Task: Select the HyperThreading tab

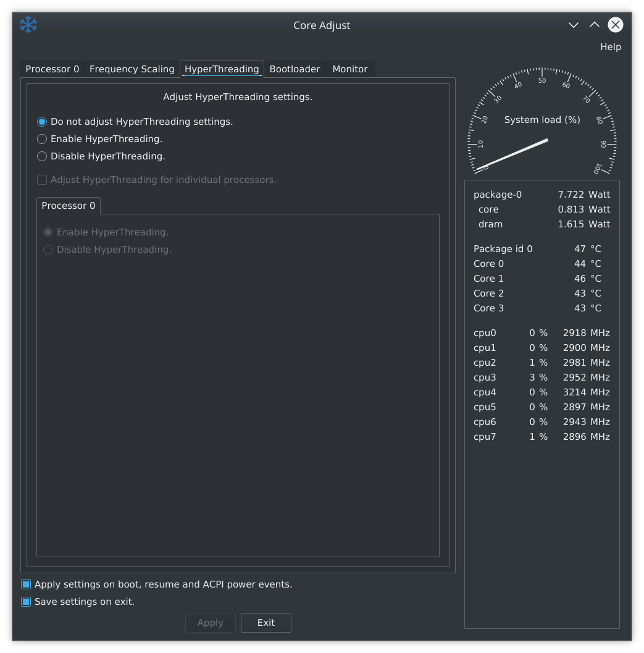Action: tap(222, 69)
